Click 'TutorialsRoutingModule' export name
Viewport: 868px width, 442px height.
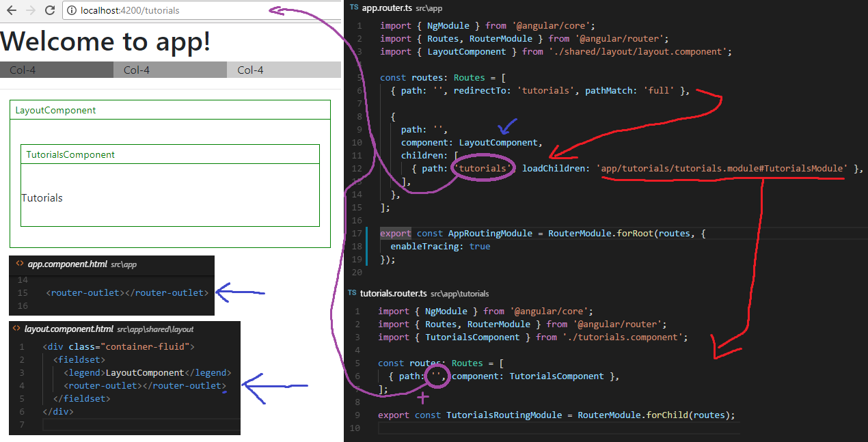pyautogui.click(x=504, y=415)
